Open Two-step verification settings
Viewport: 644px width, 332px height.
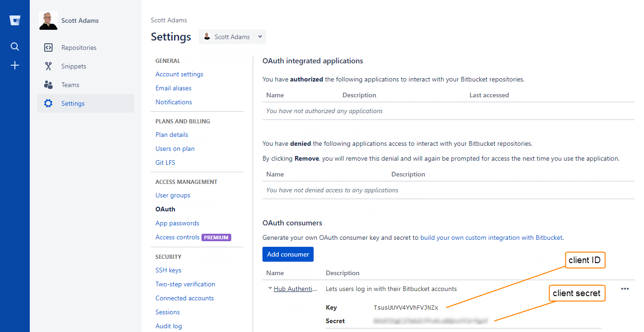pyautogui.click(x=185, y=284)
